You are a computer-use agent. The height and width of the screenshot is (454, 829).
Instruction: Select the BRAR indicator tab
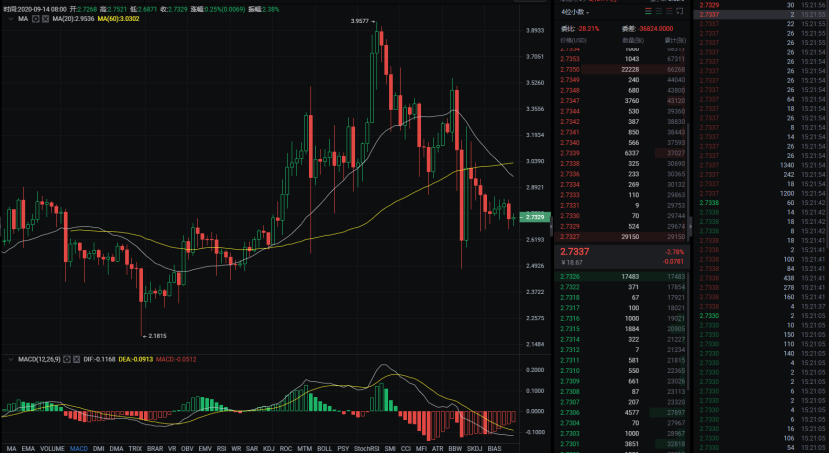(x=155, y=449)
